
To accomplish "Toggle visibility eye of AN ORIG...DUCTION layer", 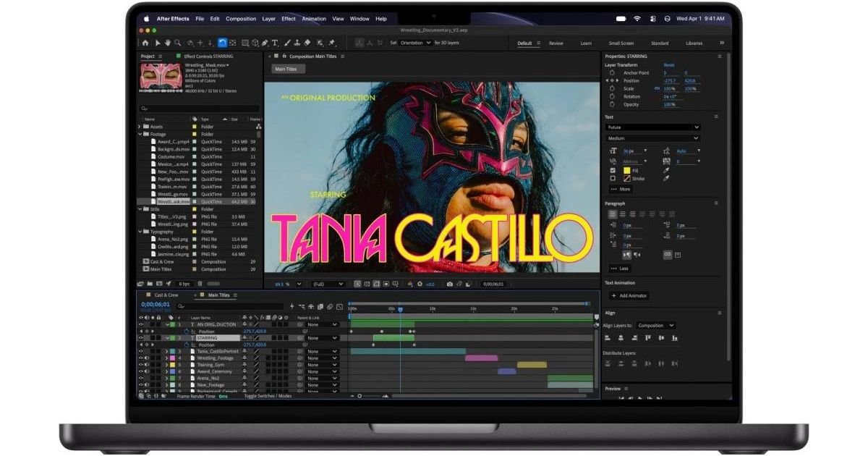I will click(x=141, y=324).
